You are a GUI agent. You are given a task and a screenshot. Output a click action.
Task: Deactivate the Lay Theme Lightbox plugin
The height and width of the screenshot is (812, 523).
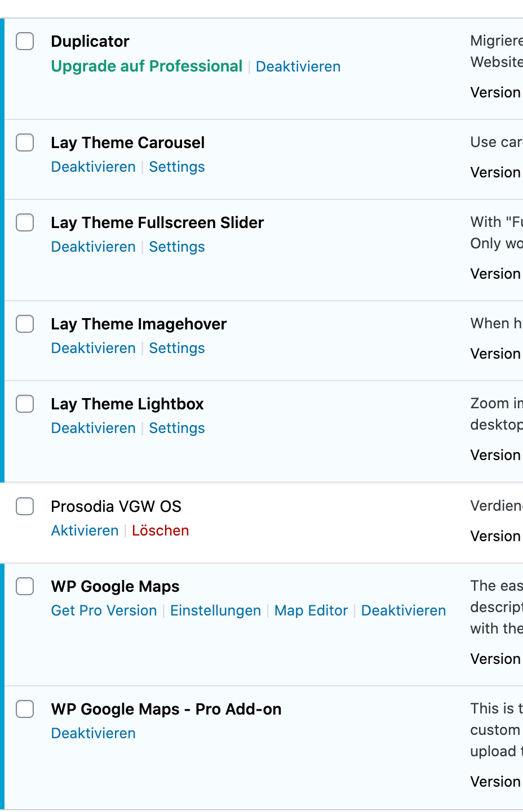point(93,428)
